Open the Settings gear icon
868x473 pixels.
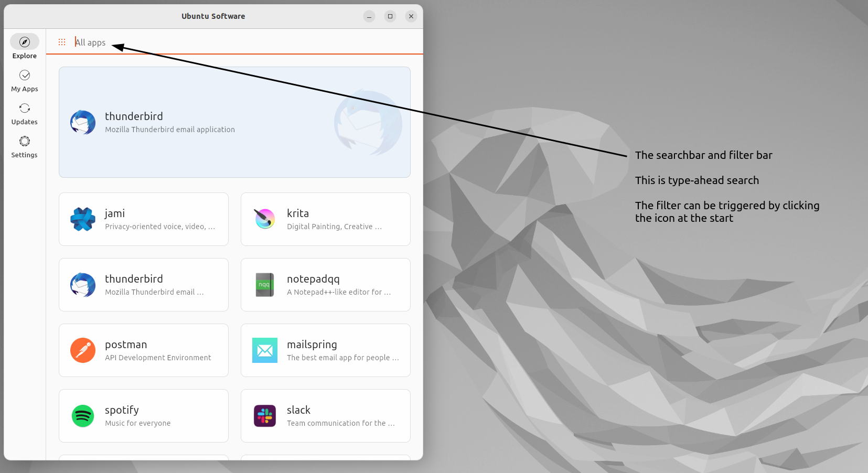[25, 141]
